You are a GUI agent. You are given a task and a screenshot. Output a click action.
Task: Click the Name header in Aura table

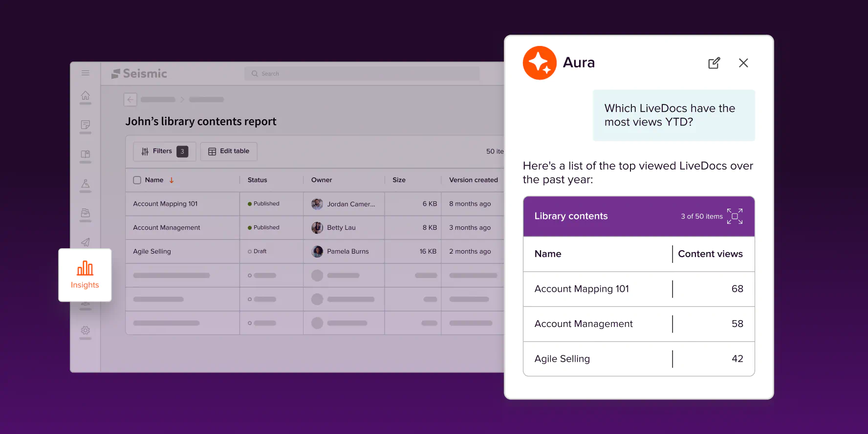click(x=548, y=254)
